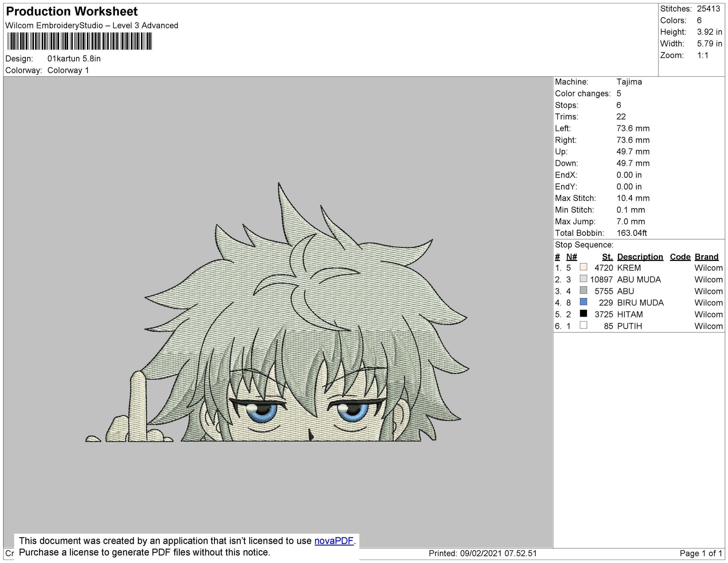Click the ABU MUDA color swatch
Screen dimensions: 728x563
pyautogui.click(x=583, y=279)
